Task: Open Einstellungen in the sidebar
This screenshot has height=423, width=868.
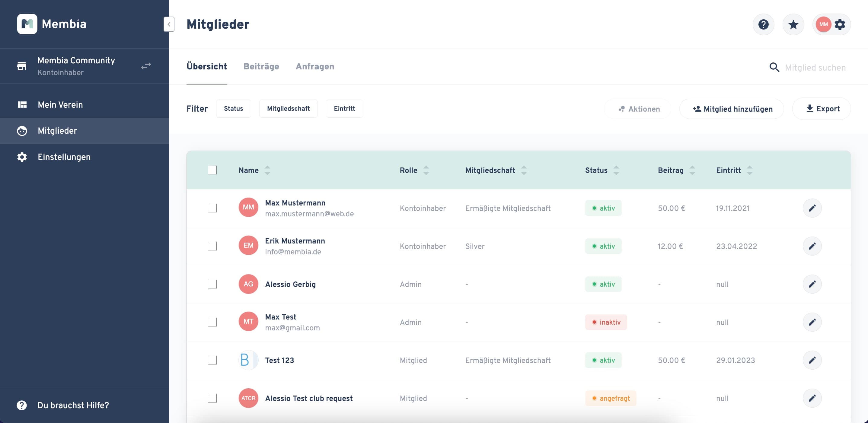Action: click(x=84, y=157)
